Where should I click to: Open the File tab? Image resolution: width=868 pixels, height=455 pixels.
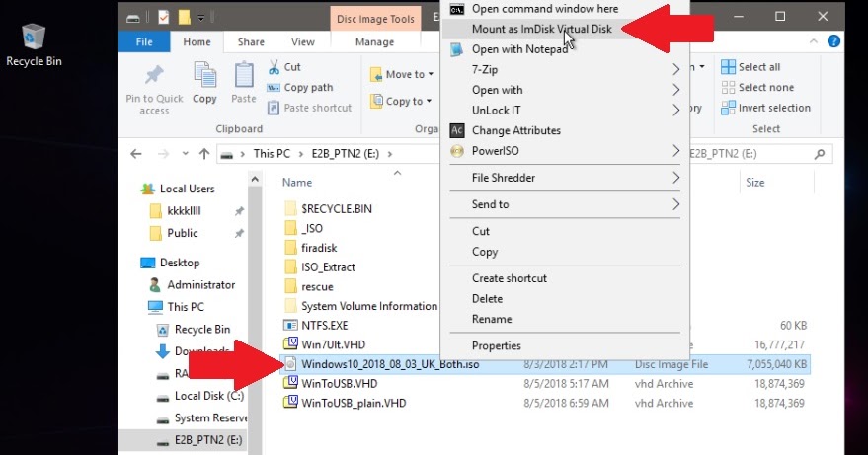click(144, 42)
